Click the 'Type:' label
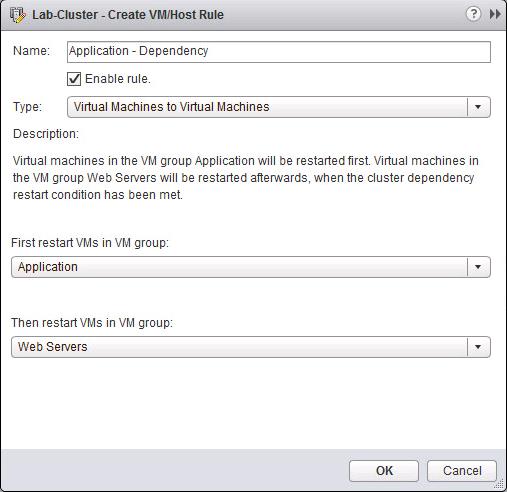Image resolution: width=507 pixels, height=492 pixels. (x=28, y=107)
